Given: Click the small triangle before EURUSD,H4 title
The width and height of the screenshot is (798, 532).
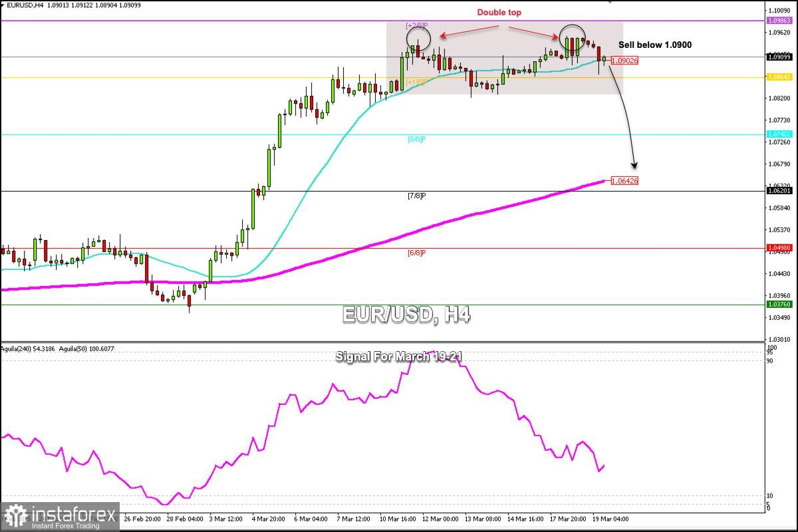Looking at the screenshot, I should [x=3, y=4].
